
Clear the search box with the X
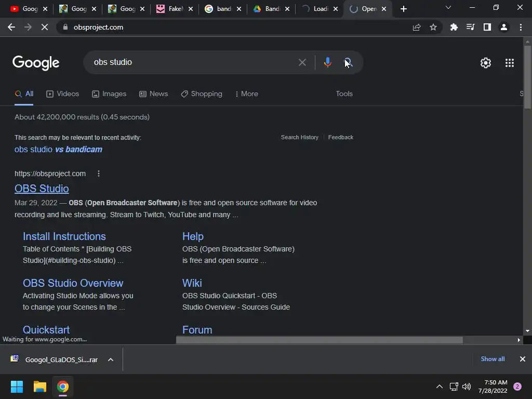[302, 62]
